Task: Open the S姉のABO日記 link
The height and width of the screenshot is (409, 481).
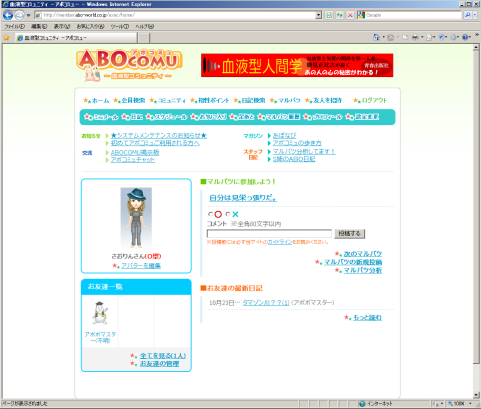Action: (x=294, y=159)
